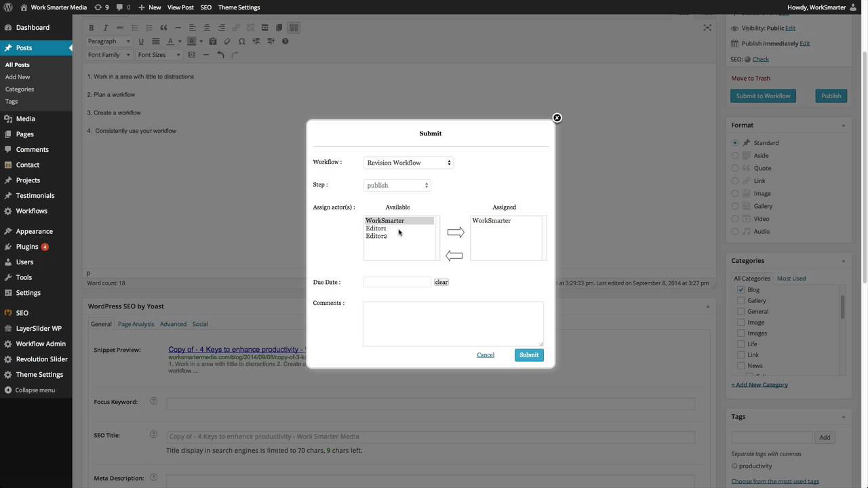Image resolution: width=868 pixels, height=488 pixels.
Task: Expand the Font Family dropdown
Action: point(108,55)
